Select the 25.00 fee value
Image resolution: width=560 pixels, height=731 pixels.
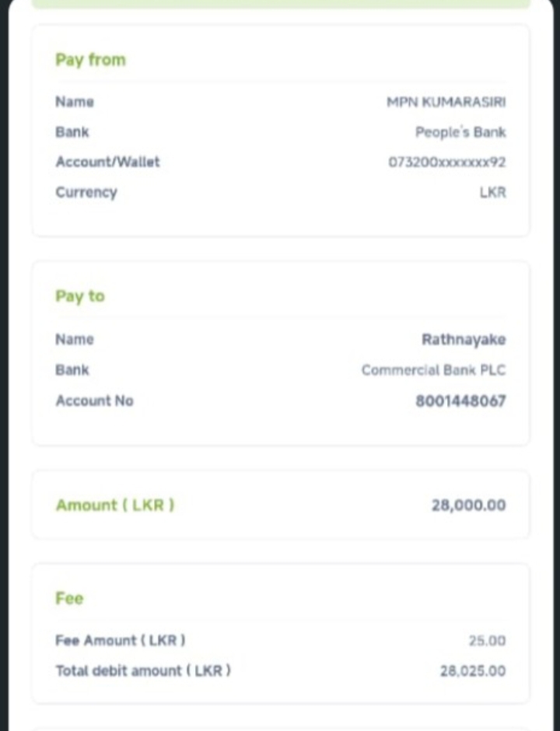click(x=487, y=641)
